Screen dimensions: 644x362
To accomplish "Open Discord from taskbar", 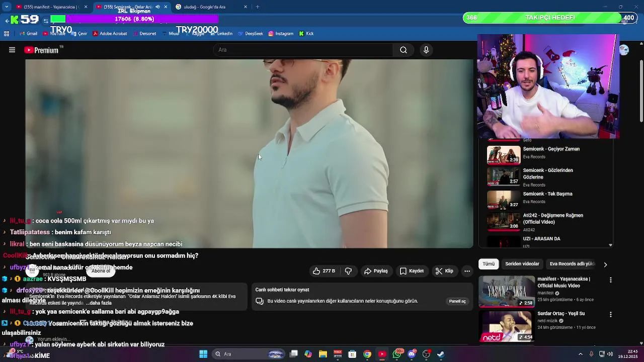I will click(x=412, y=354).
